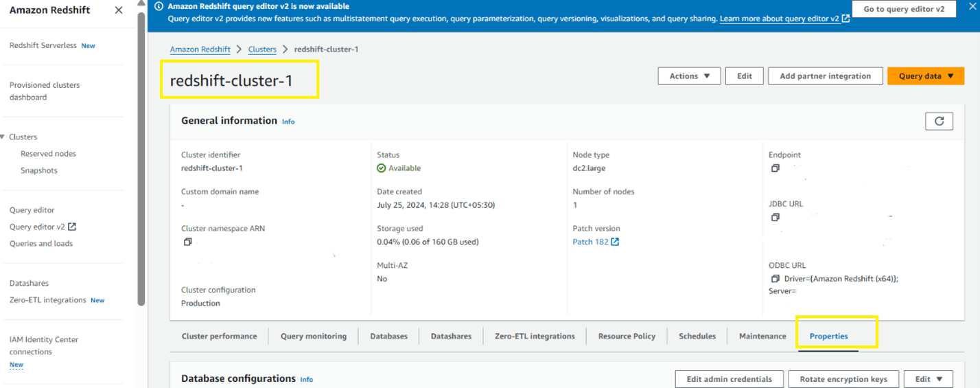Click the refresh icon in General information
Screen dimensions: 980x388
tap(939, 121)
